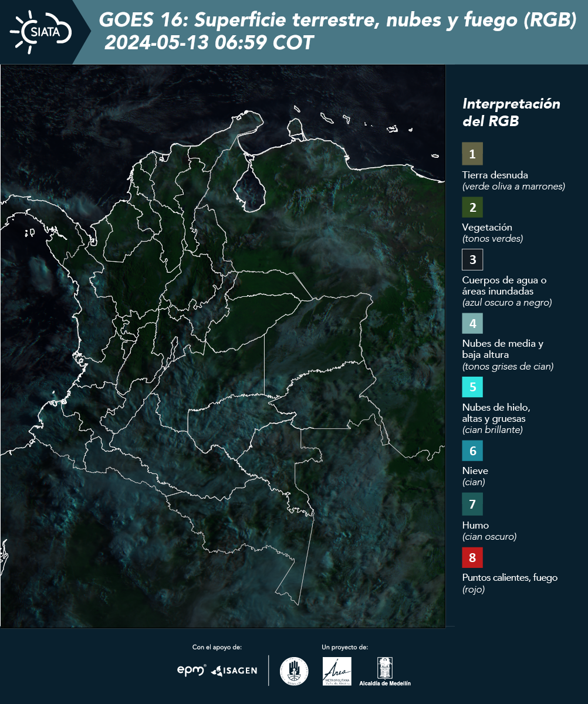Click the text tonos grises de cian
Screen dimensions: 588x704
click(x=508, y=367)
